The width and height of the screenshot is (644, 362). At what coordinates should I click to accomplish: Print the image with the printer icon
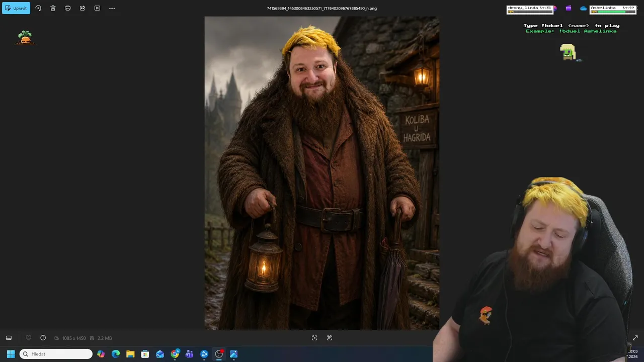pyautogui.click(x=67, y=8)
